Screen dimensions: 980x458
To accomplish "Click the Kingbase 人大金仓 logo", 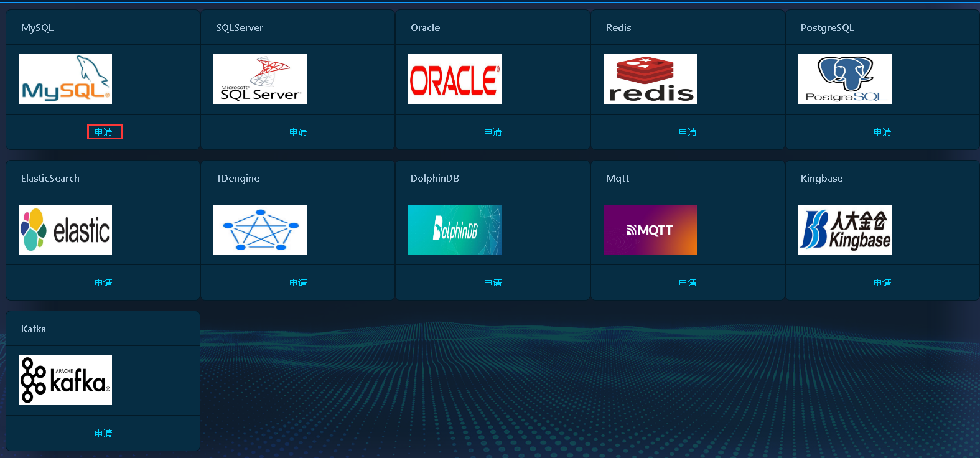I will [845, 230].
